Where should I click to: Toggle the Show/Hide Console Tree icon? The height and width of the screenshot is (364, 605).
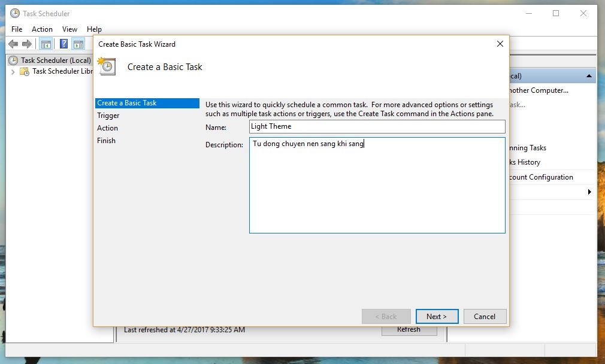click(46, 44)
